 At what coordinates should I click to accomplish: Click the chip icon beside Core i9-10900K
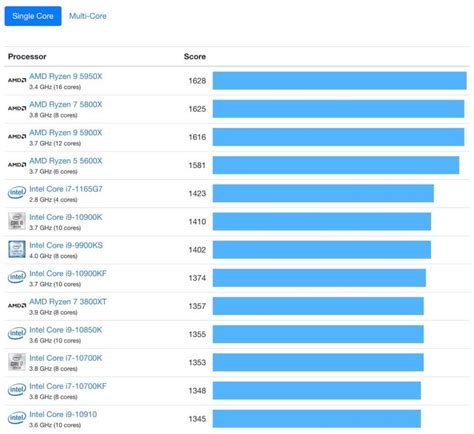(17, 221)
